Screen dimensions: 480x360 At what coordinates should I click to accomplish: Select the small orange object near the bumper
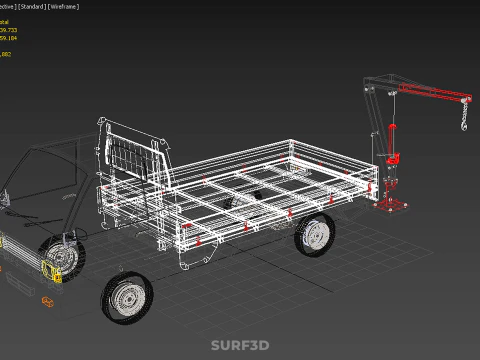click(48, 302)
